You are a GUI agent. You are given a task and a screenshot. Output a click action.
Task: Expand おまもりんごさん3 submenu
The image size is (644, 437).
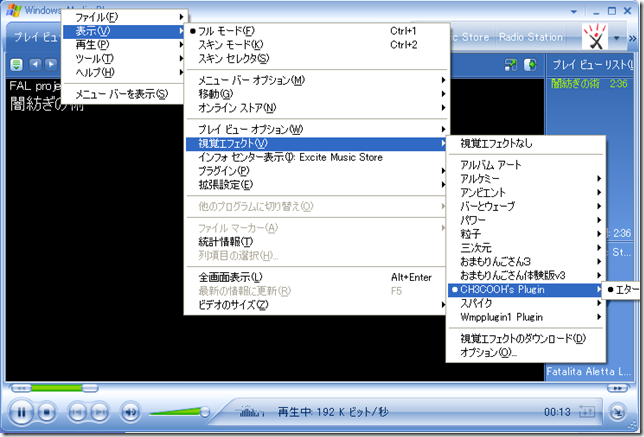(526, 262)
